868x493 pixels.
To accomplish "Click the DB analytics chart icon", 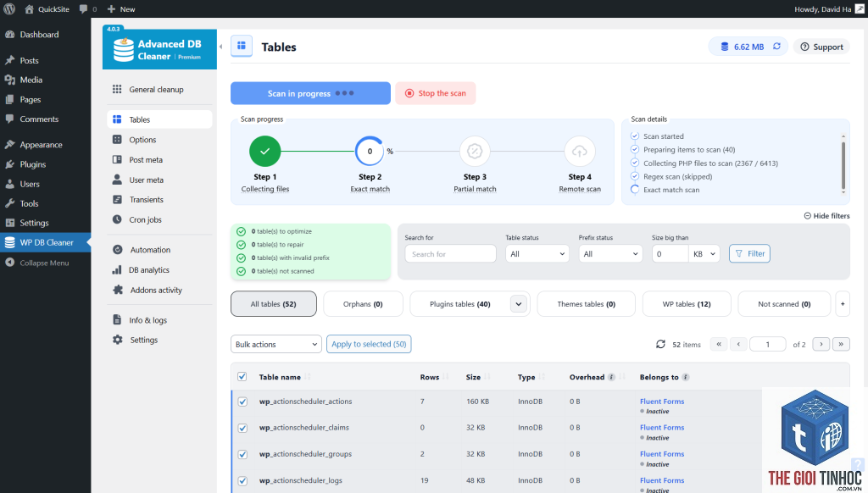I will pos(117,269).
